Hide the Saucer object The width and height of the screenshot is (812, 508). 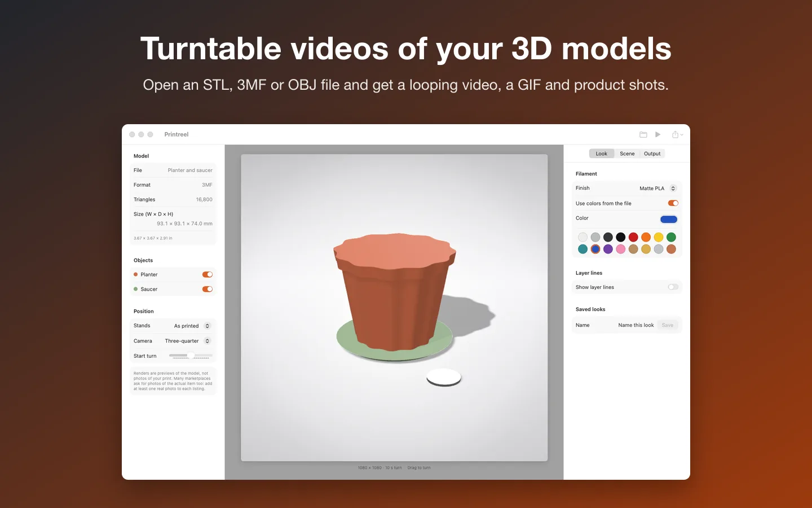(208, 289)
